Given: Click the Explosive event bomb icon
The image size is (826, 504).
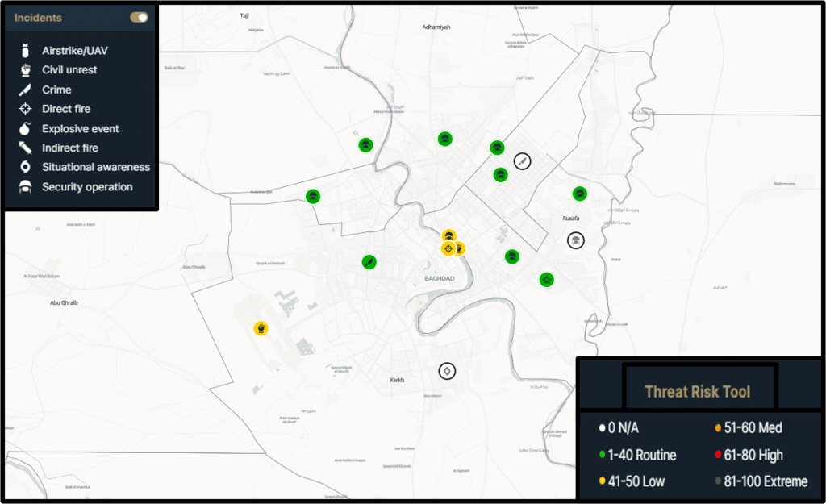Looking at the screenshot, I should coord(25,128).
